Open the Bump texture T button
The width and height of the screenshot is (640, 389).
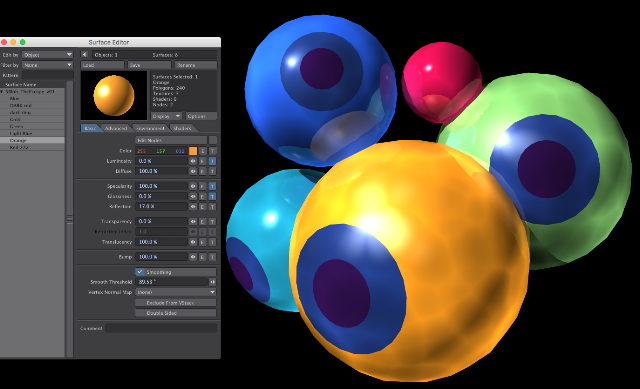[x=213, y=257]
